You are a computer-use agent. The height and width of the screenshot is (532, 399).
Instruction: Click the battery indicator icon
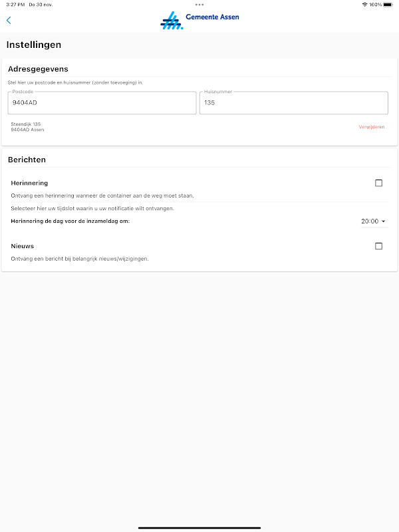(x=388, y=5)
